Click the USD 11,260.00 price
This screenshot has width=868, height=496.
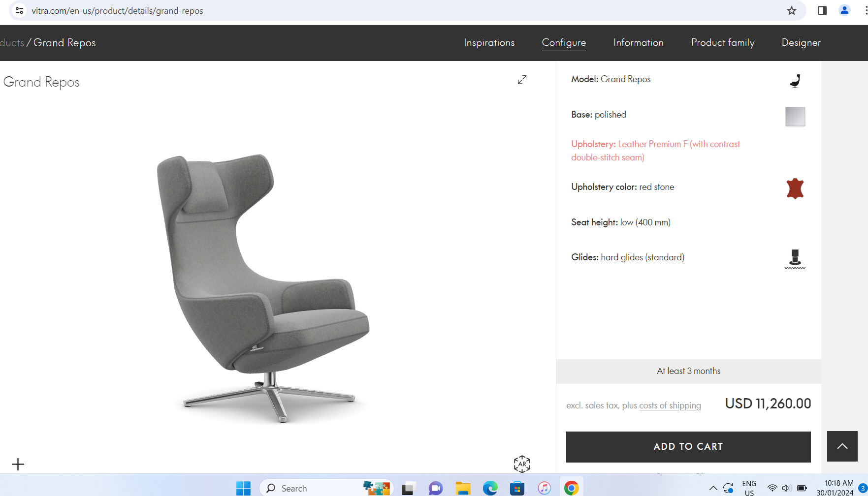click(768, 403)
